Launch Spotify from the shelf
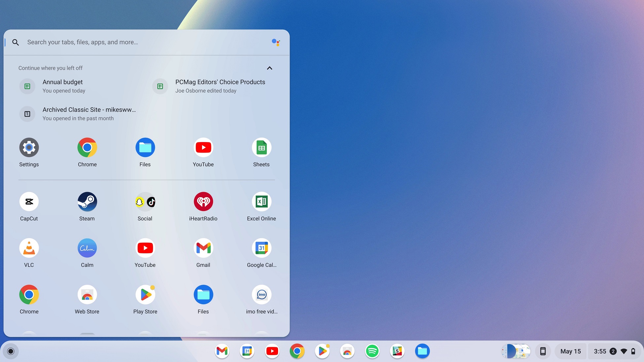 click(372, 351)
